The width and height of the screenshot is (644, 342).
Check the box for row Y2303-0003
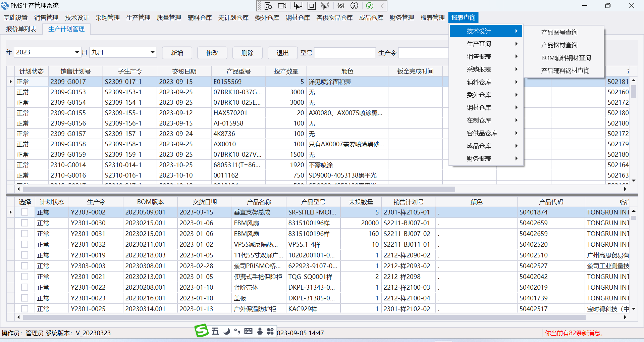[x=24, y=266]
